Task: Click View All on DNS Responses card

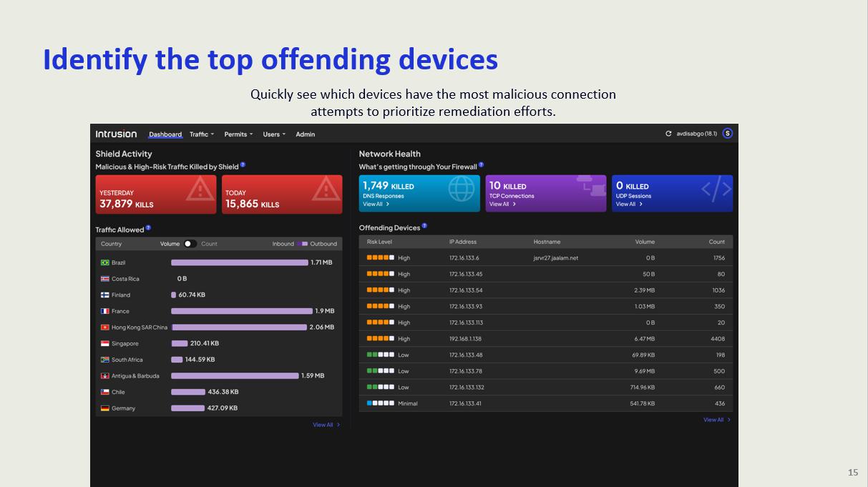Action: tap(376, 205)
